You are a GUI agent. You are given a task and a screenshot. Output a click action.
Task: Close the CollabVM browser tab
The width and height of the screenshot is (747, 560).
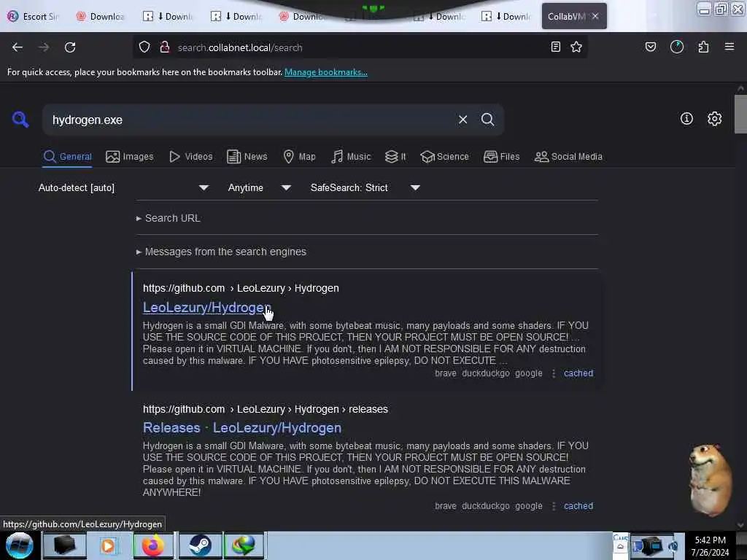tap(595, 16)
